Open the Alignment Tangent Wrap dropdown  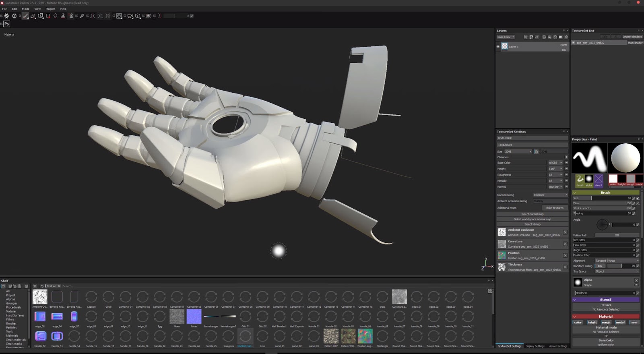(617, 261)
